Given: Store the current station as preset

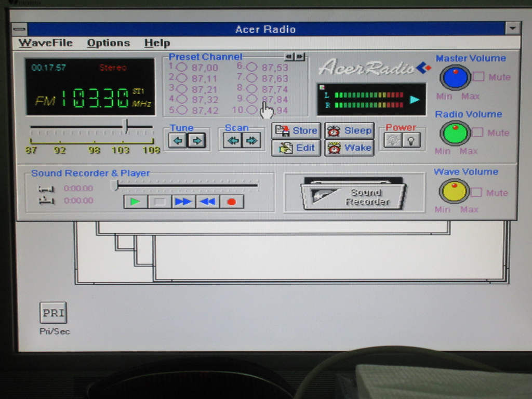Looking at the screenshot, I should coord(296,130).
